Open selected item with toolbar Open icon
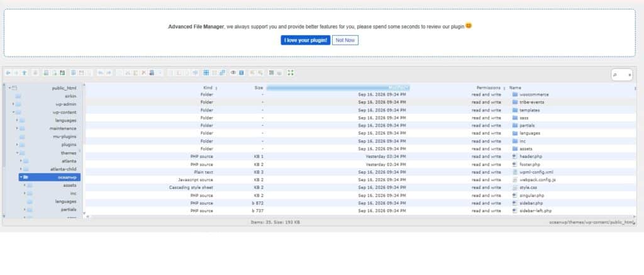 click(x=73, y=73)
